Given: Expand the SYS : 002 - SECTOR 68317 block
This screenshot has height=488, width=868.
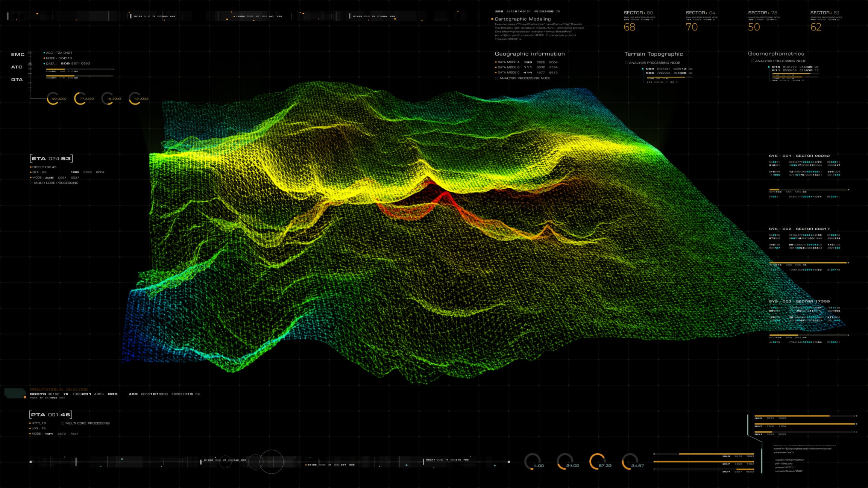Looking at the screenshot, I should coord(799,229).
